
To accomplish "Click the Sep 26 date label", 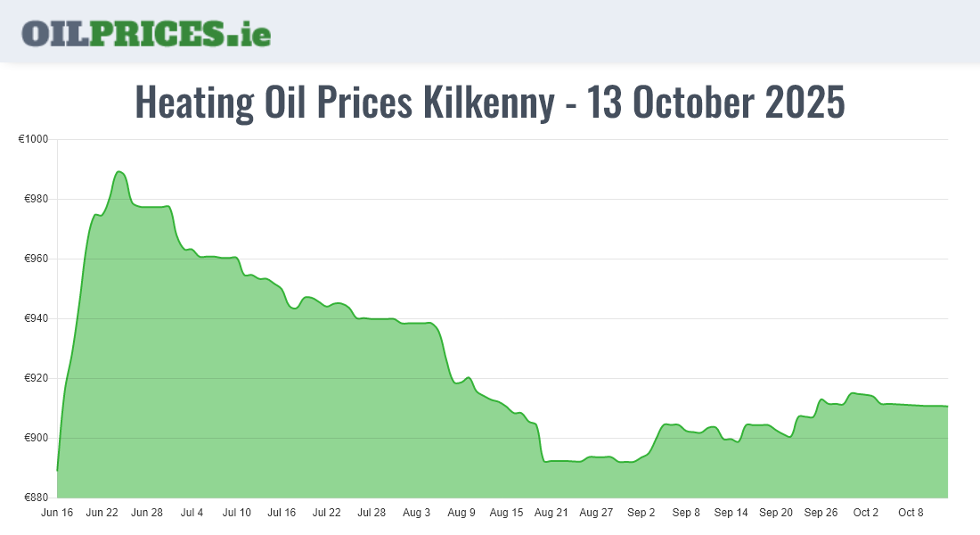I will pos(821,513).
